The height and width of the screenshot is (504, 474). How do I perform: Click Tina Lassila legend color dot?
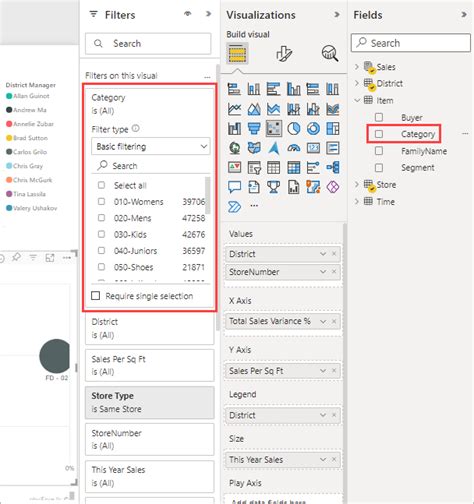(x=9, y=194)
